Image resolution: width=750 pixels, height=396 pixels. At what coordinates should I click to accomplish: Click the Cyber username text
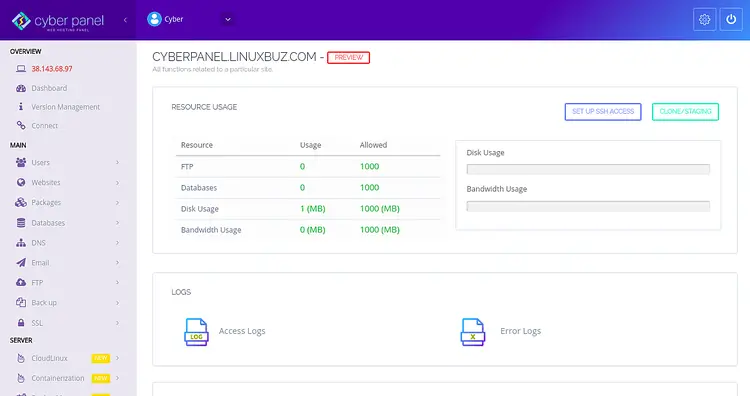point(174,19)
